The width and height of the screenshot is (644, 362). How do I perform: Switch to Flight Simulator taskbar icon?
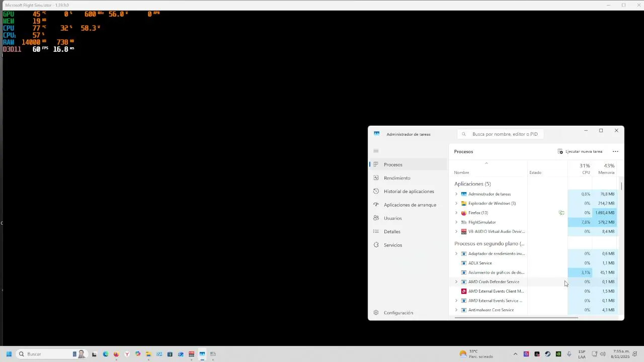[x=213, y=354]
